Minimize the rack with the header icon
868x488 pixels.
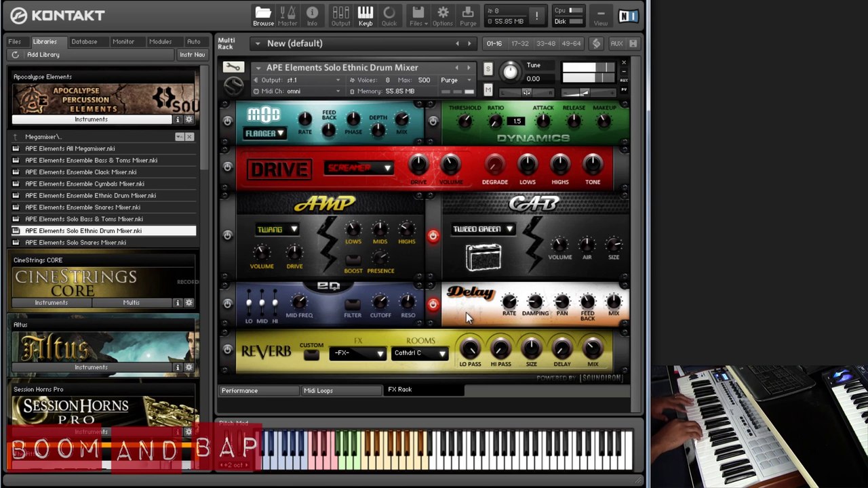633,43
